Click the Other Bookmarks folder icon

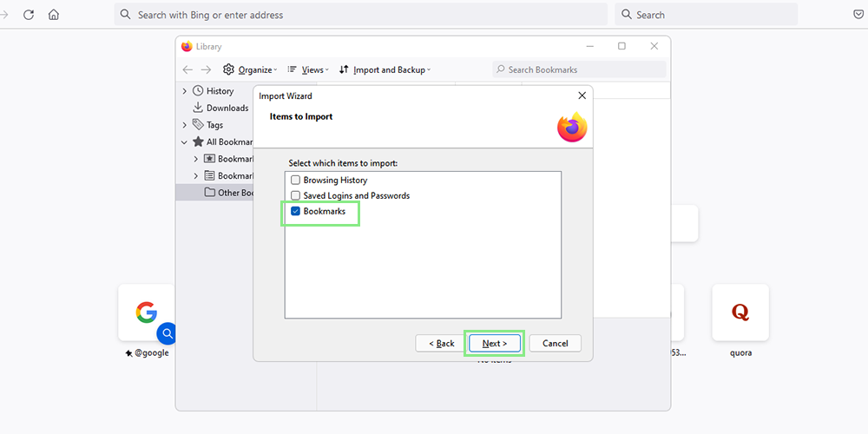point(209,193)
